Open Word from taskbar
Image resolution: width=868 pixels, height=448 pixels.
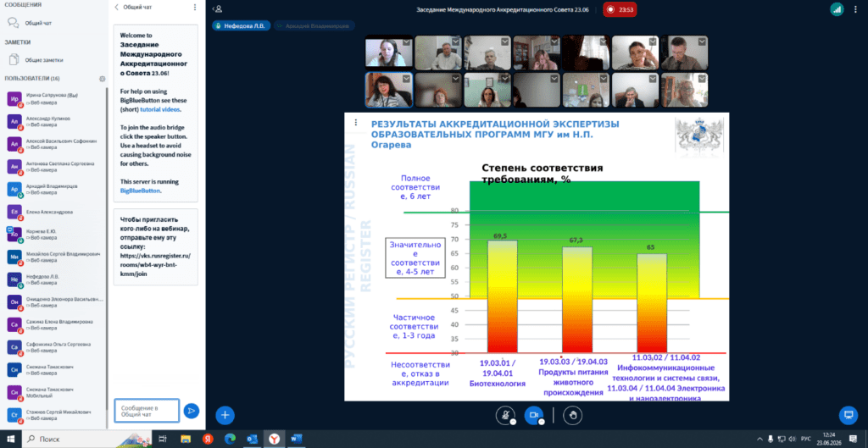[x=296, y=440]
